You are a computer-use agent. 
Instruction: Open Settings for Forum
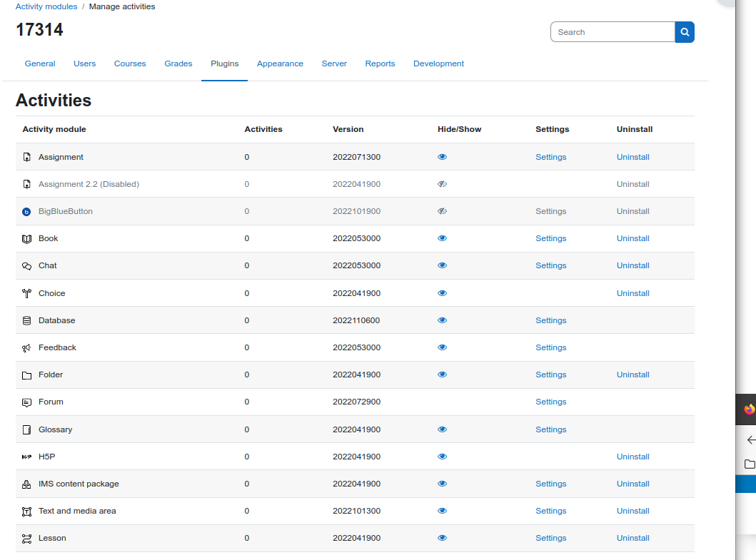click(x=550, y=402)
